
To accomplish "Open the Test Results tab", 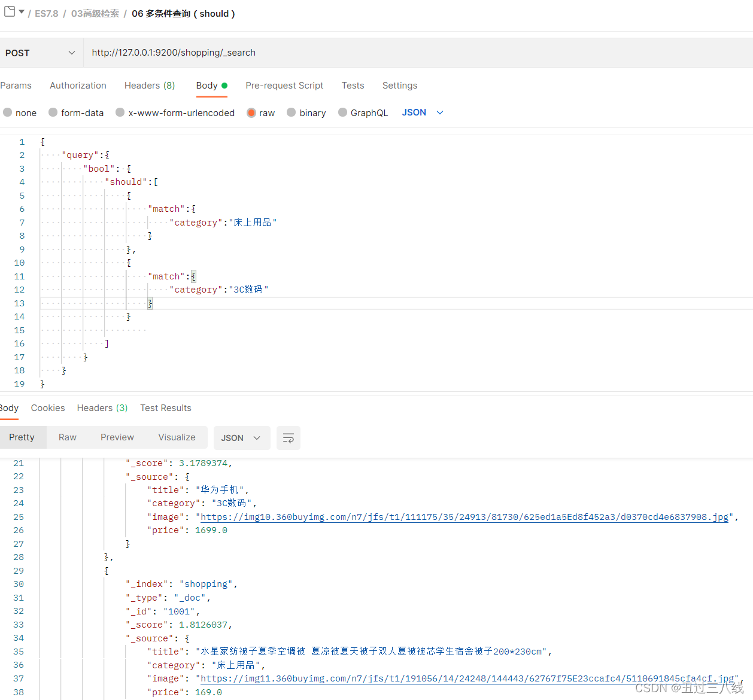I will pos(166,408).
